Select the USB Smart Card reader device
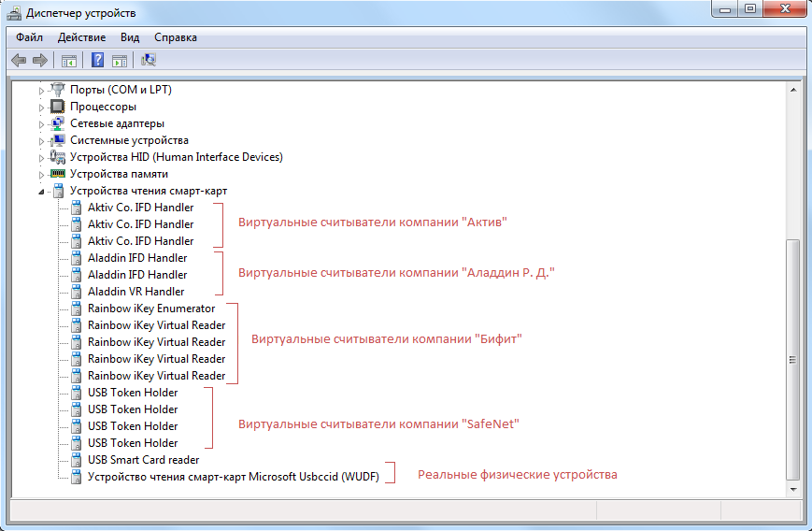The width and height of the screenshot is (812, 531). pos(143,460)
